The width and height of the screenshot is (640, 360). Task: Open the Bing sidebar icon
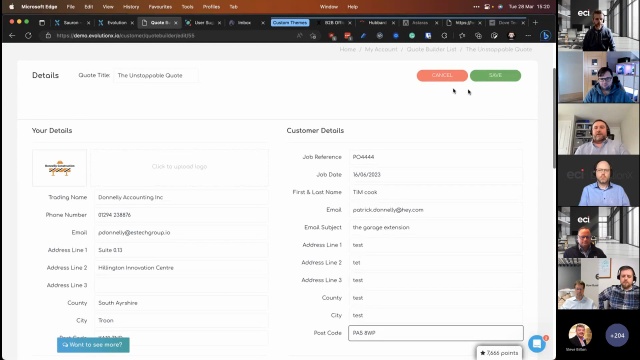coord(545,36)
